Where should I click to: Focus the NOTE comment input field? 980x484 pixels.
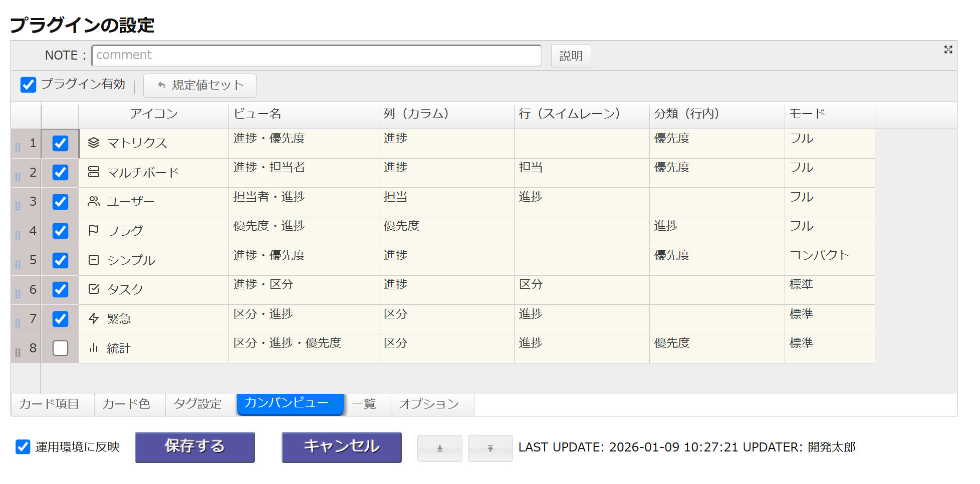pyautogui.click(x=316, y=55)
